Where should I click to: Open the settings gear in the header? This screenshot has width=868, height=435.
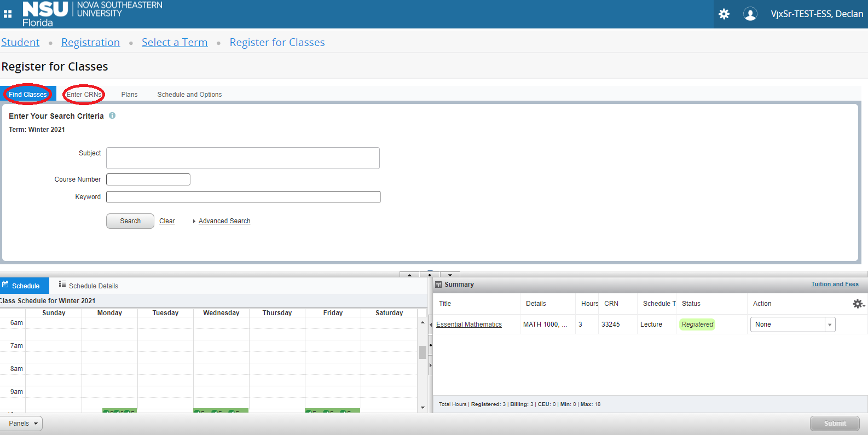[x=724, y=14]
